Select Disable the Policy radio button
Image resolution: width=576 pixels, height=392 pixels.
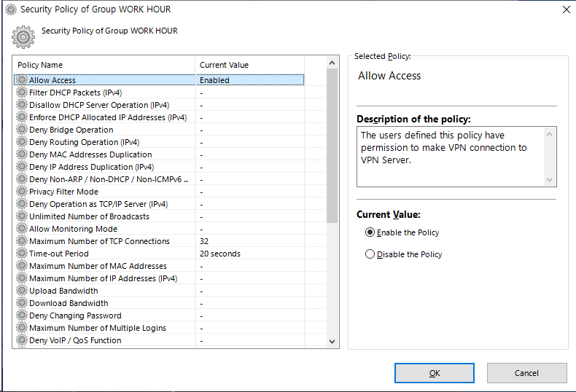pos(370,254)
